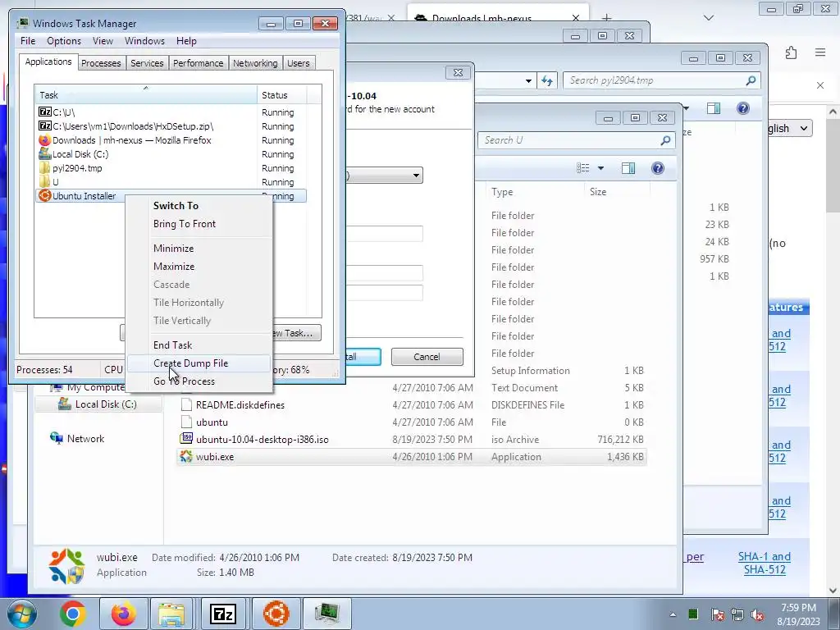Select the C:\U\ 7-Zip task
The image size is (840, 630).
pos(171,112)
